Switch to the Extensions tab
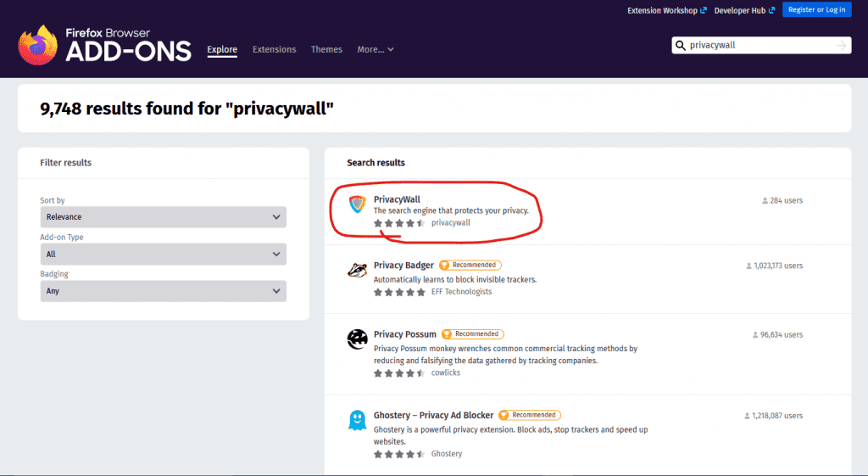The image size is (868, 476). [274, 50]
